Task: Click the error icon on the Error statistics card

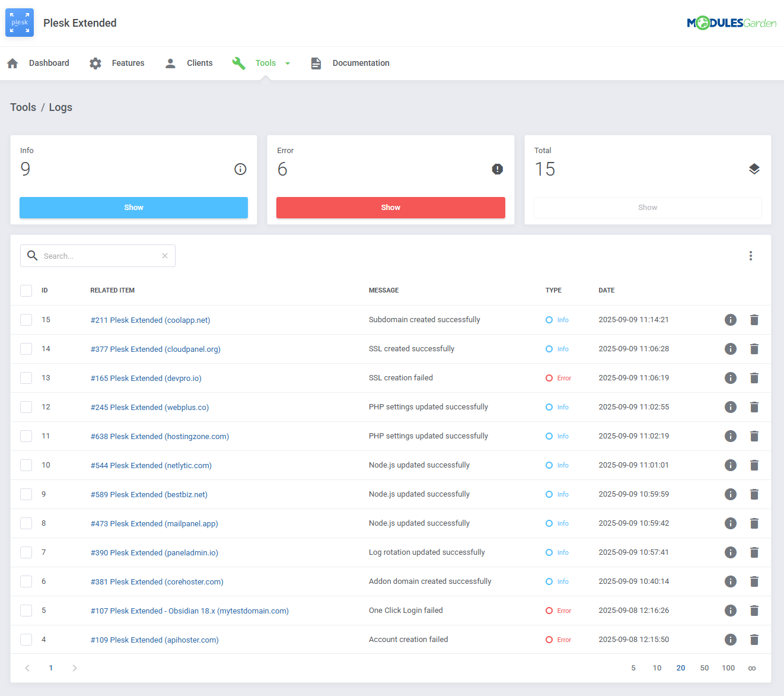Action: (x=497, y=169)
